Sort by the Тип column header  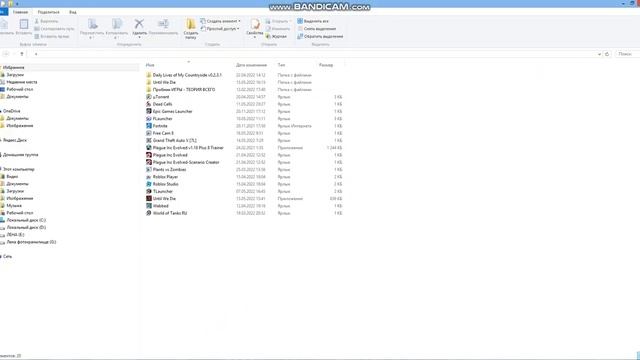click(281, 65)
